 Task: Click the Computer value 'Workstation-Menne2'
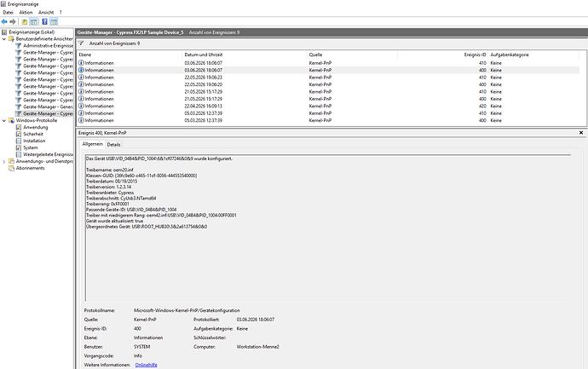257,347
